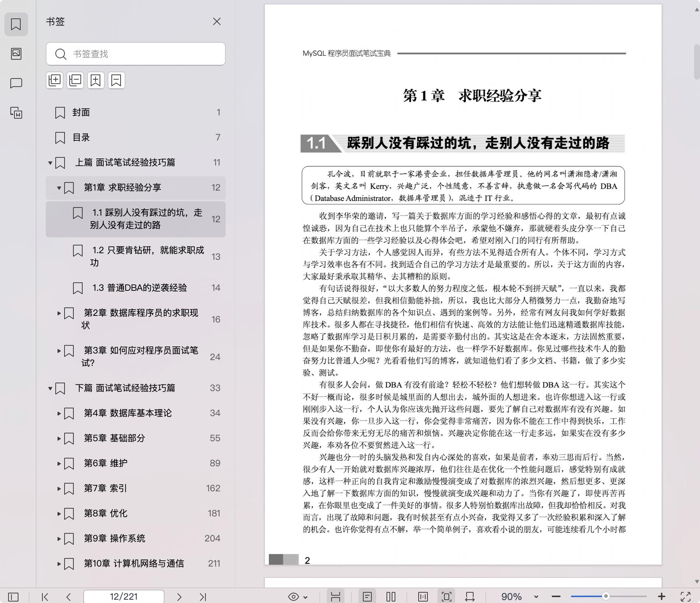Expand 第3章 如何应对程序员面试笔试
Image resolution: width=700 pixels, height=603 pixels.
59,351
